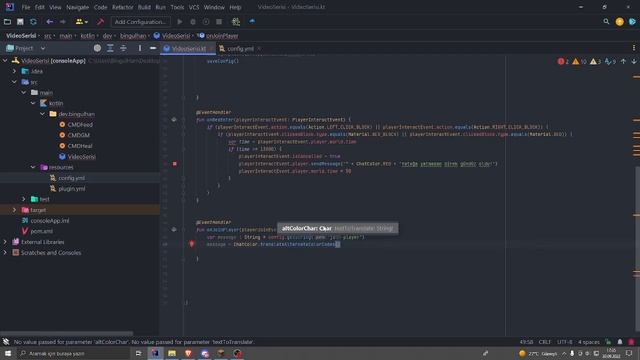
Task: Go to previous highlighted error arrow
Action: 623,62
